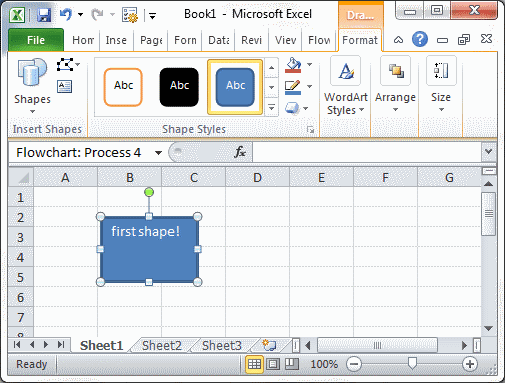Expand the shape styles gallery More button
Screen dimensions: 505x383
[272, 107]
